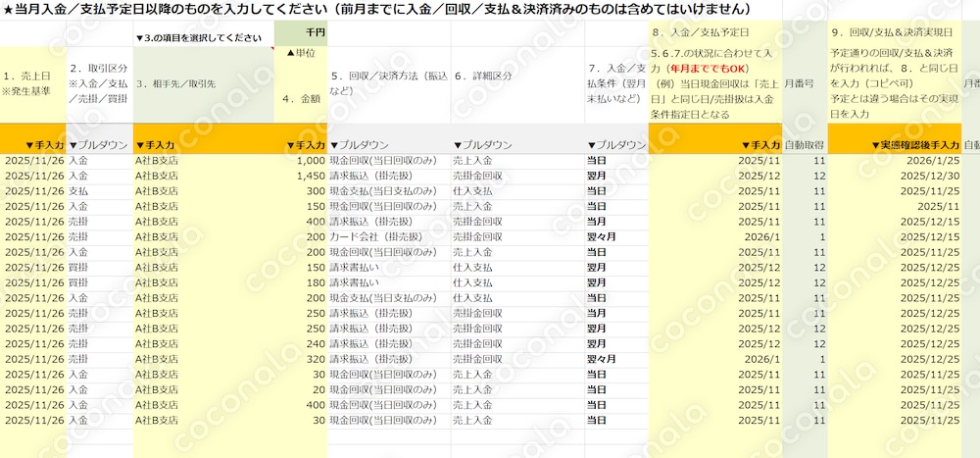This screenshot has height=458, width=980.
Task: Click 売掛 in the 240 amount row
Action: pos(100,344)
